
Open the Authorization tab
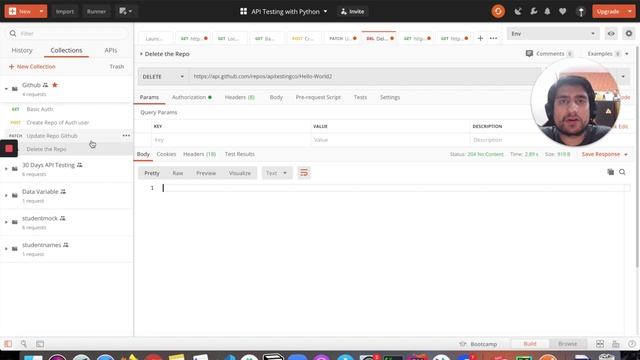tap(191, 97)
